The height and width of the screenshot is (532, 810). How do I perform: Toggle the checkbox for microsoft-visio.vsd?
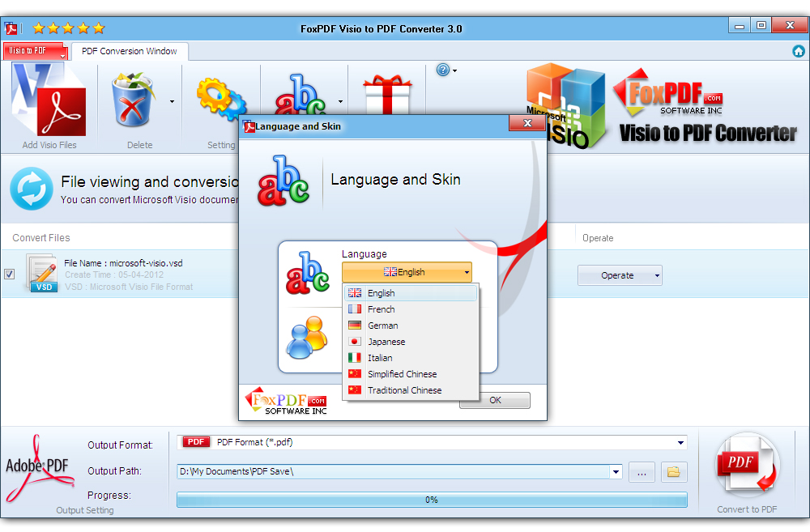(9, 275)
